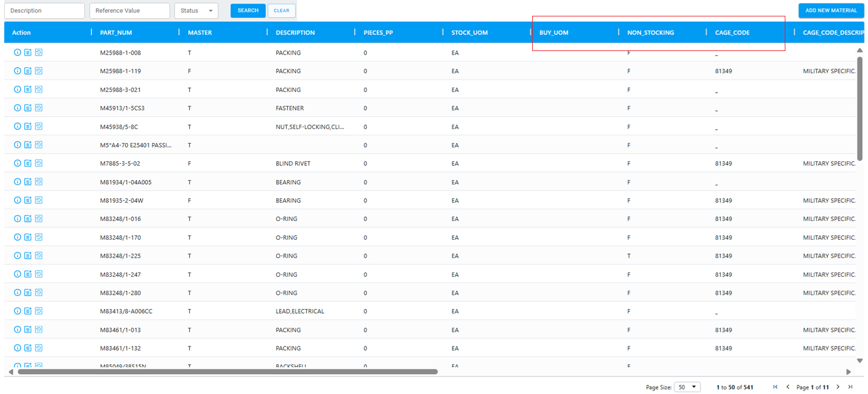Click the SEARCH button

click(248, 11)
